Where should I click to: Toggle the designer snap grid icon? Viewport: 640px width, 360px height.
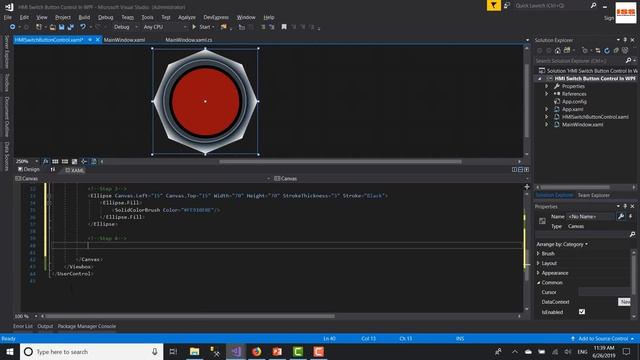(55, 162)
